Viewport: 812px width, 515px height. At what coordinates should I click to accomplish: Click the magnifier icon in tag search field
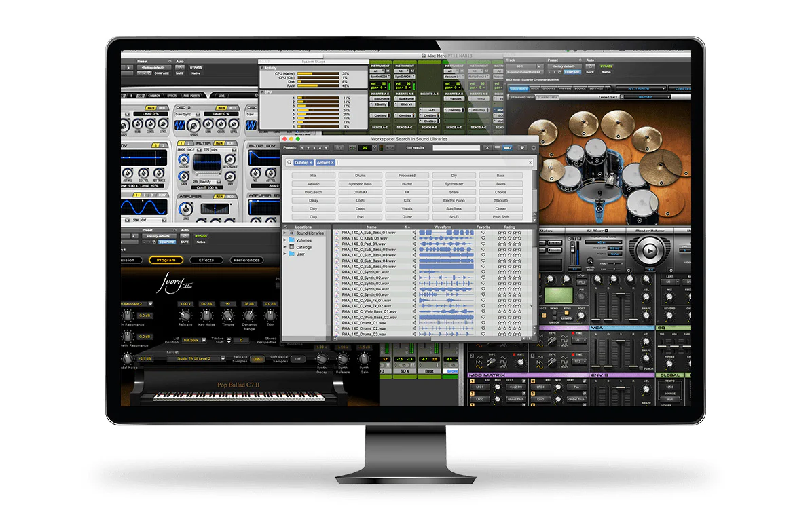pos(289,163)
